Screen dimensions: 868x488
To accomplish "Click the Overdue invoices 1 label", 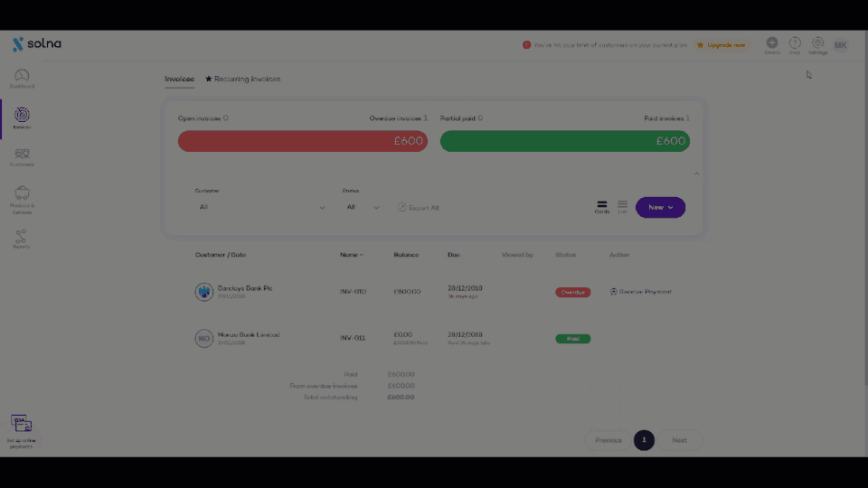I will 399,118.
